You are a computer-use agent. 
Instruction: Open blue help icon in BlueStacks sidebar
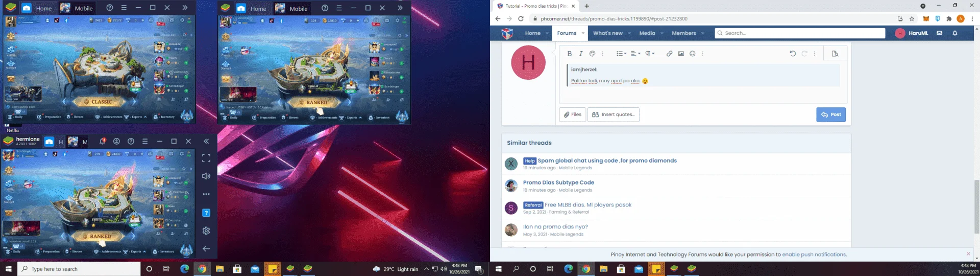(206, 213)
